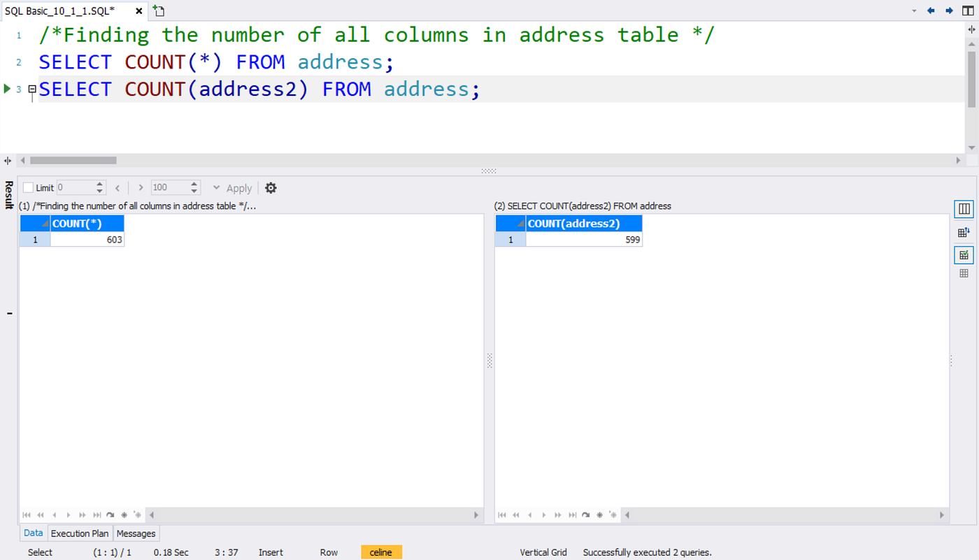Click refresh icon in left grid navigator

click(x=110, y=515)
